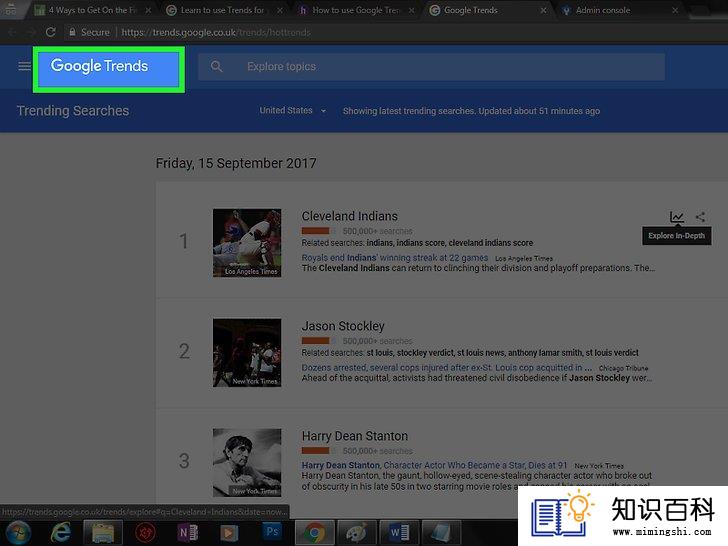The height and width of the screenshot is (546, 728).
Task: Click the 'Friday, 15 September 2017' date text
Action: pos(236,163)
